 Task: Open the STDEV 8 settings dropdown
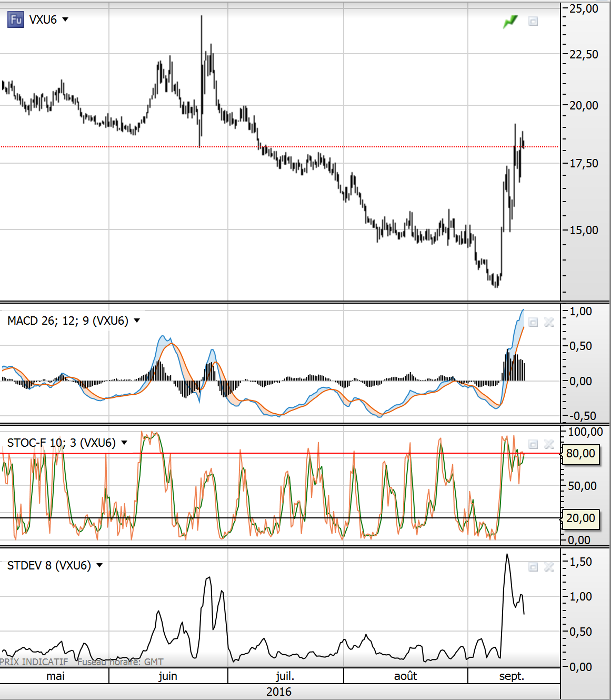(99, 565)
